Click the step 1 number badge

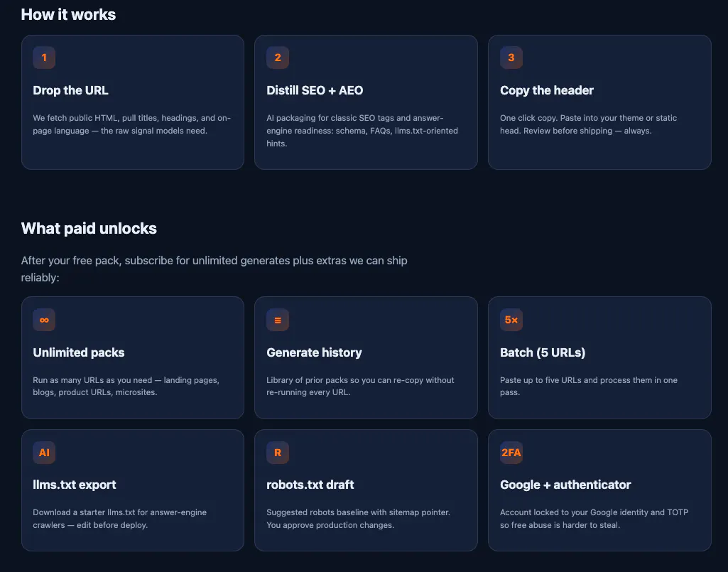coord(44,58)
